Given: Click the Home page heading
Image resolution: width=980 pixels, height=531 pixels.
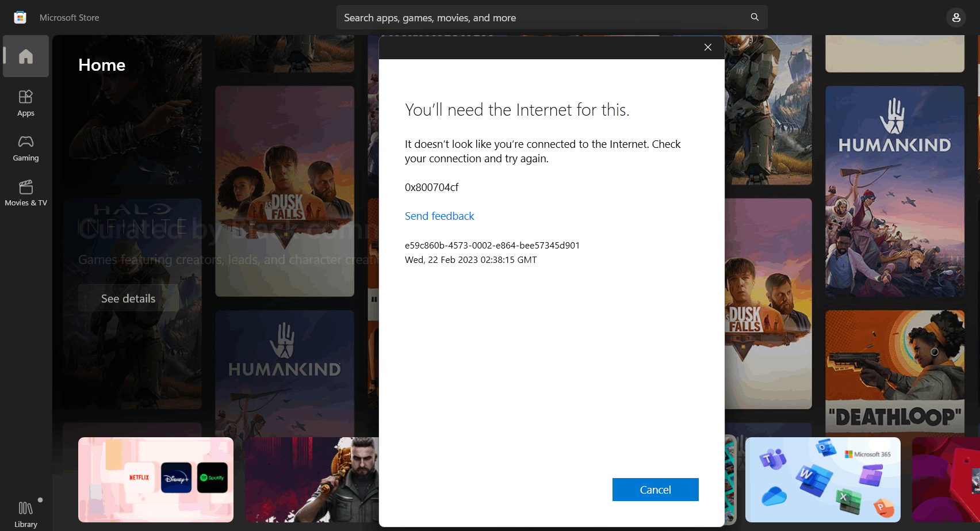Looking at the screenshot, I should click(102, 65).
